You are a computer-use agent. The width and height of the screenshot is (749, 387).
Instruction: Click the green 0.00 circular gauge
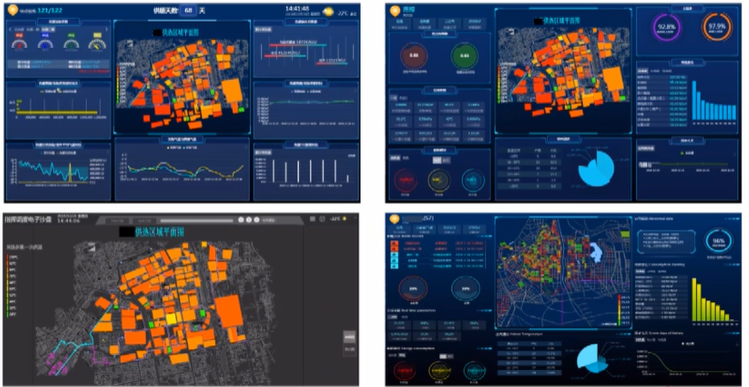(x=464, y=56)
